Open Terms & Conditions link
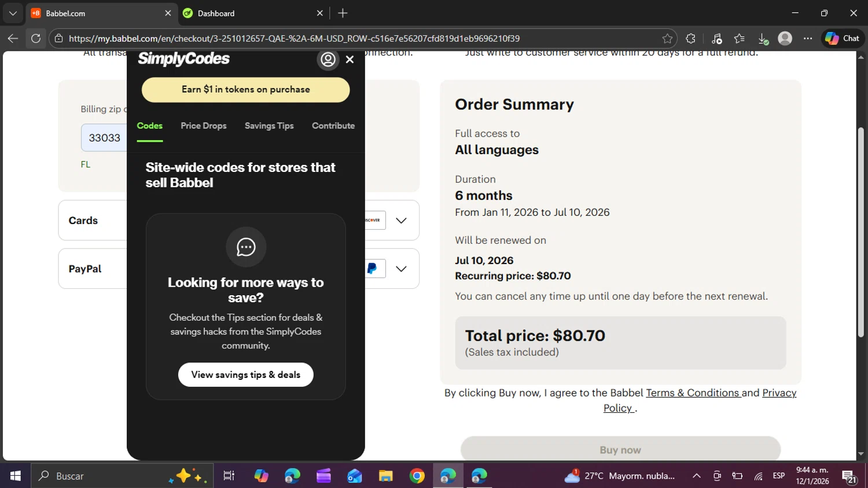This screenshot has width=868, height=488. [x=693, y=393]
